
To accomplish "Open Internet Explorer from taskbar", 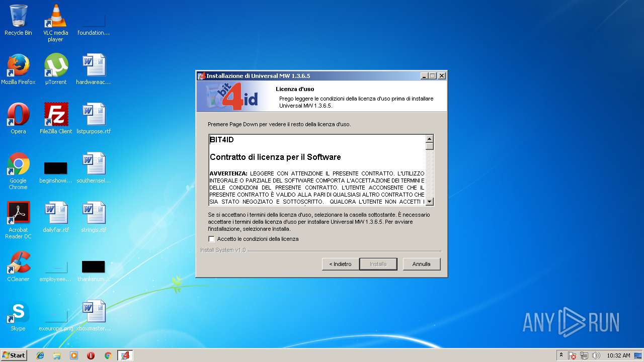I will tap(40, 355).
